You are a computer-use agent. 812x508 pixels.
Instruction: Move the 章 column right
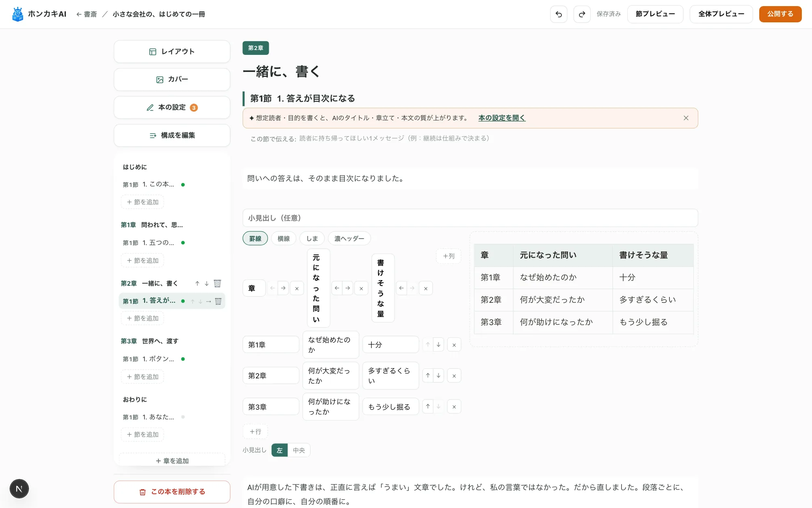(283, 288)
